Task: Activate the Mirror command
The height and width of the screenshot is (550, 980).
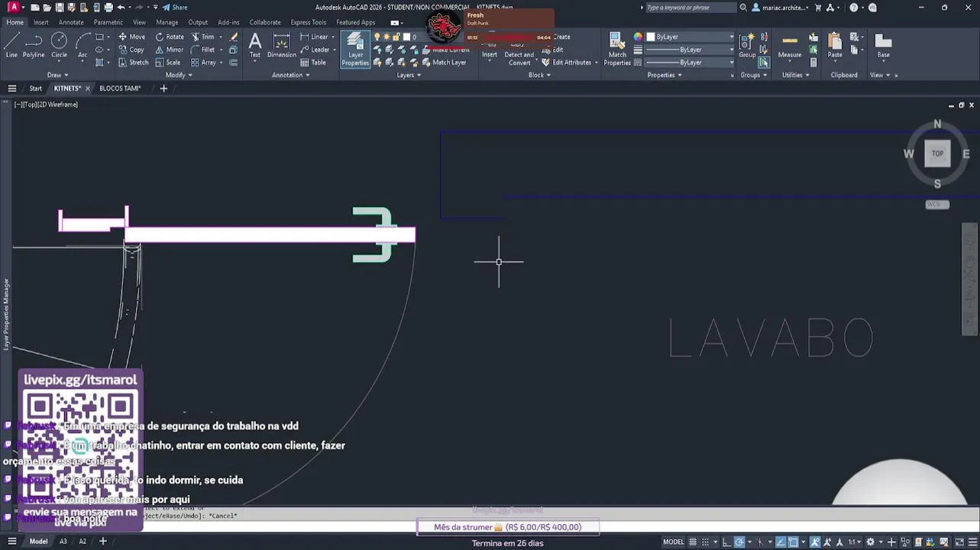Action: click(x=169, y=50)
